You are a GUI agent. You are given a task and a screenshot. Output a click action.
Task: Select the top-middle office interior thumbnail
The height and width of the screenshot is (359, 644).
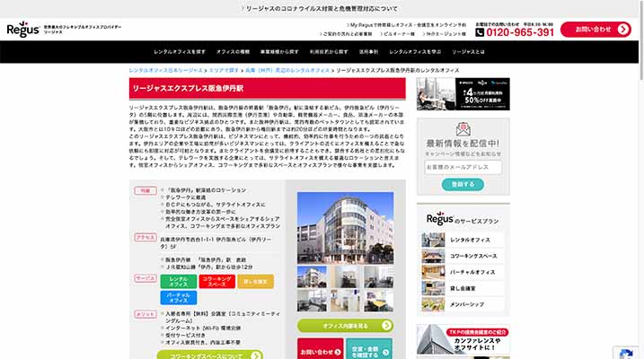[346, 277]
